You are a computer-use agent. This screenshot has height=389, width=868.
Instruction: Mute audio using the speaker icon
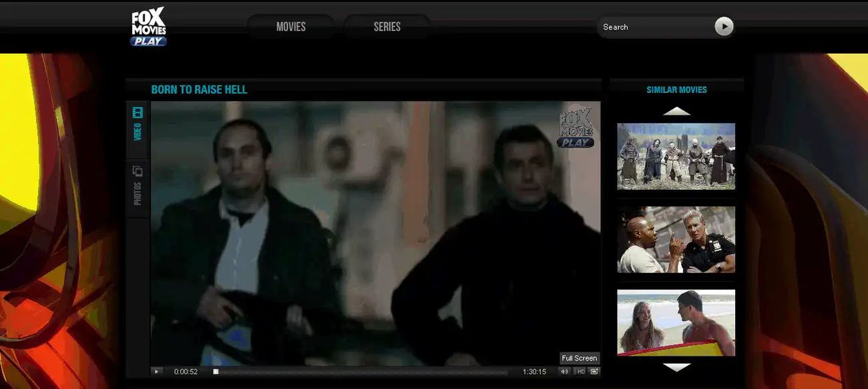(565, 372)
